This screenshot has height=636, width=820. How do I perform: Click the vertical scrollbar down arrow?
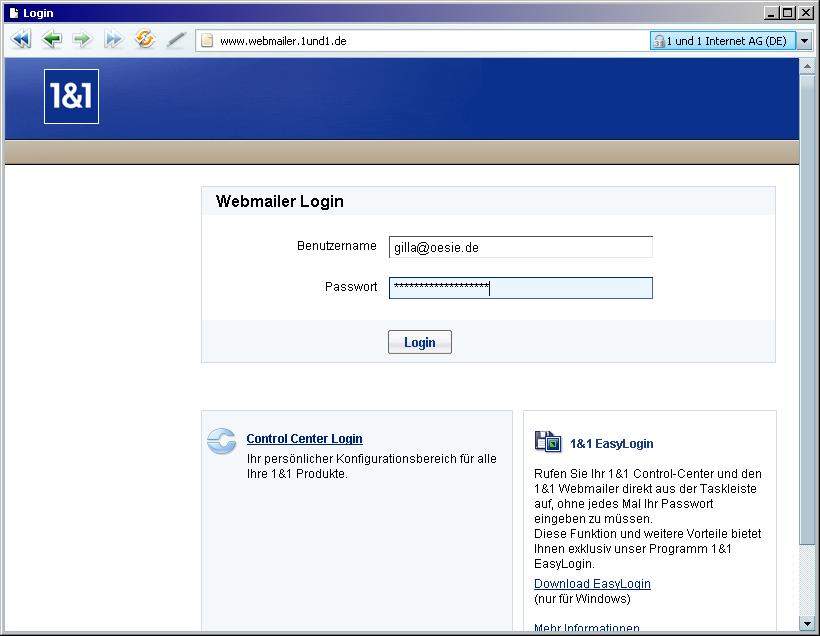click(807, 623)
